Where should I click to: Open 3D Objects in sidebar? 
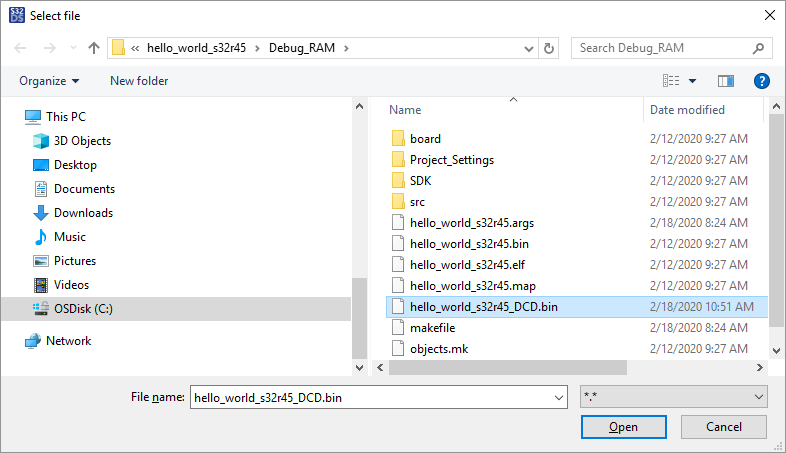tap(82, 141)
